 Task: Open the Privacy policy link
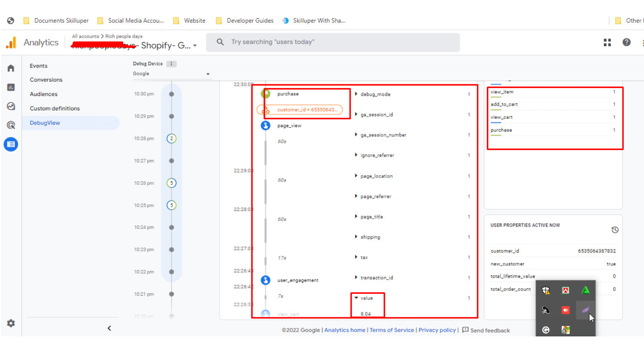tap(437, 330)
